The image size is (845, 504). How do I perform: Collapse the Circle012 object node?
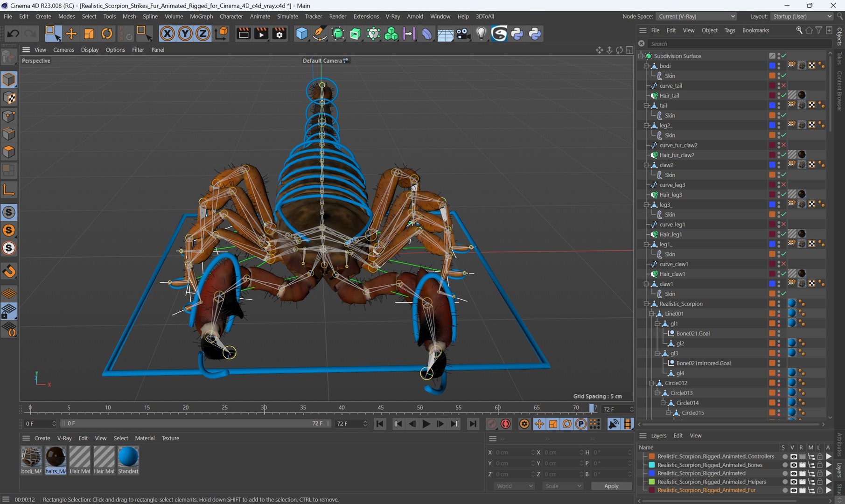[x=652, y=383]
